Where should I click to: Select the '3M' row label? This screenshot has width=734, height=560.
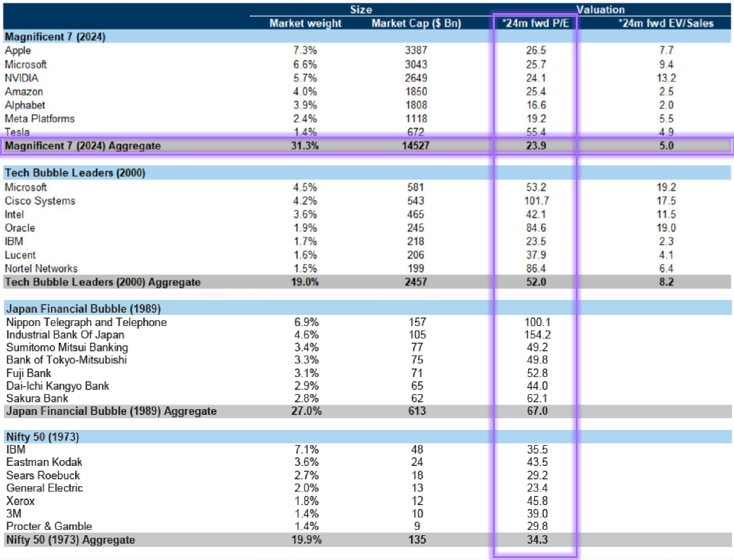point(14,514)
